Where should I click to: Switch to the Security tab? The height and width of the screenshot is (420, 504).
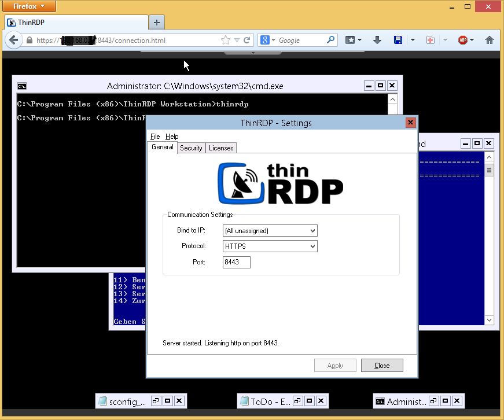click(191, 148)
